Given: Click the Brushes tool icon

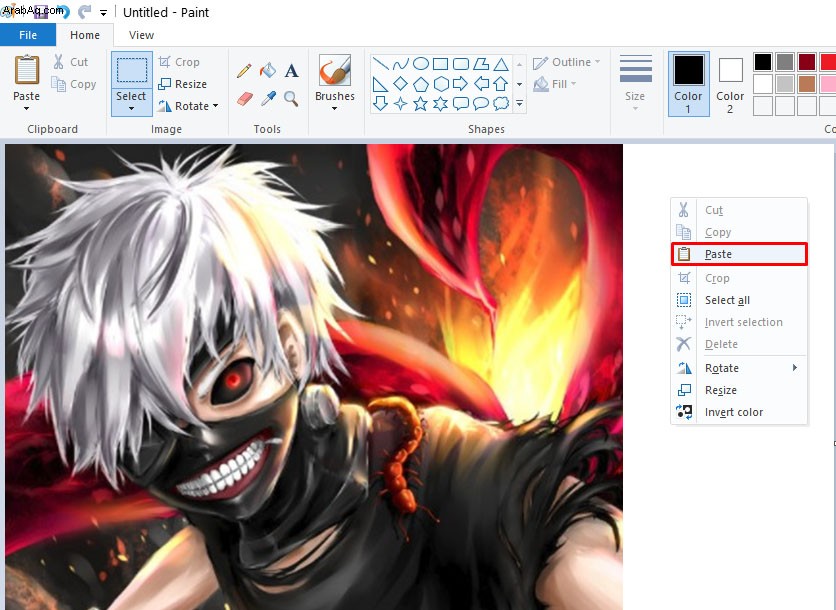Looking at the screenshot, I should [335, 70].
